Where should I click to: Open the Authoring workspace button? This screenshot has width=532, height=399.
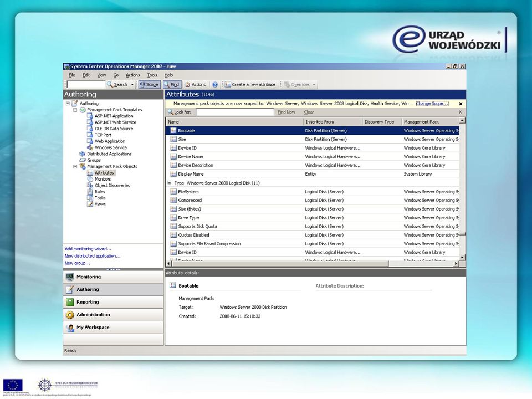[113, 289]
